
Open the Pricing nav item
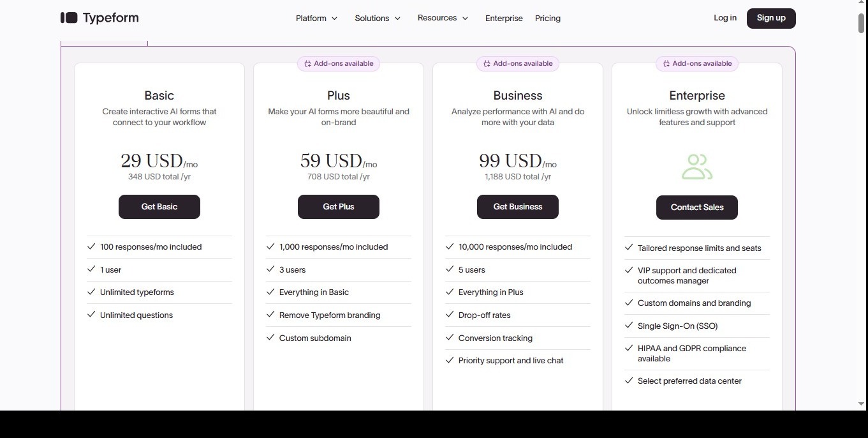click(x=548, y=19)
